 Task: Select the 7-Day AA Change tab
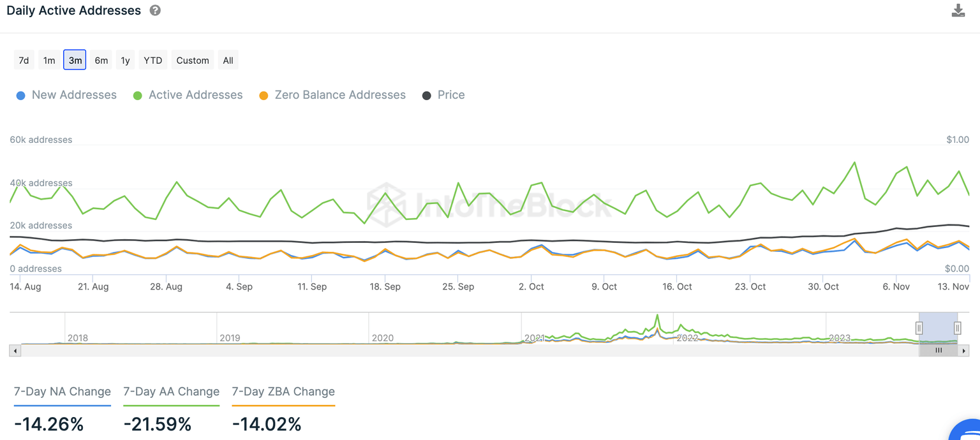pyautogui.click(x=171, y=392)
